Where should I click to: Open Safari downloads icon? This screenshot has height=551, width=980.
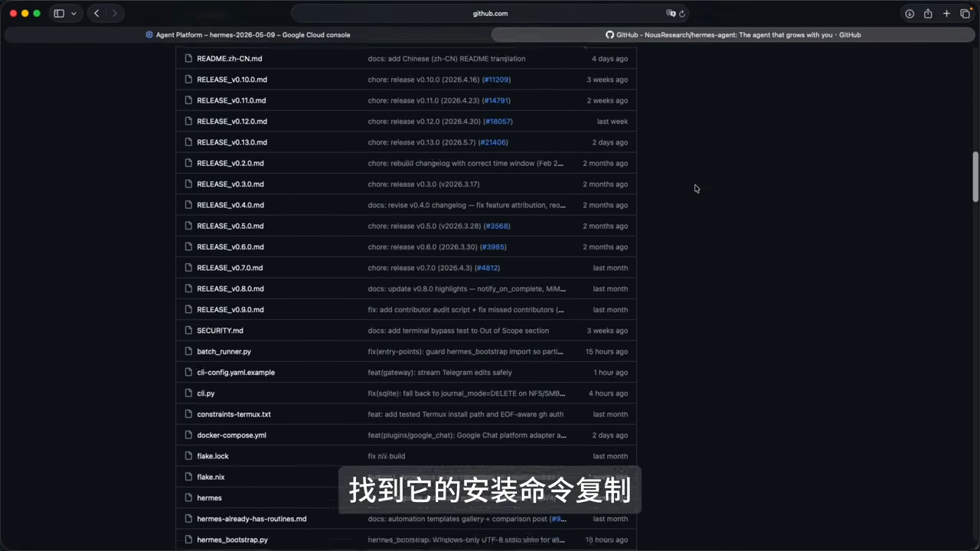910,14
